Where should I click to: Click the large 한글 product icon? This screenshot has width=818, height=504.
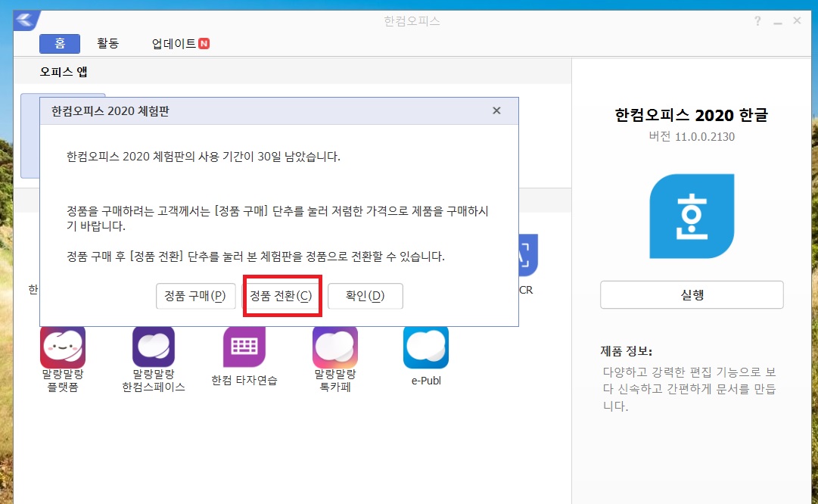click(692, 216)
